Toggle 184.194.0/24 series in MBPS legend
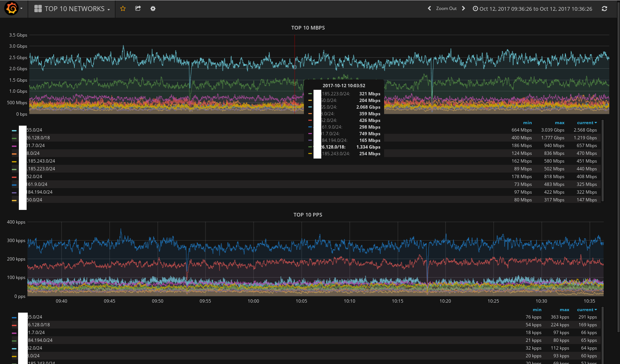Screen dimensions: 620x364 [40, 192]
